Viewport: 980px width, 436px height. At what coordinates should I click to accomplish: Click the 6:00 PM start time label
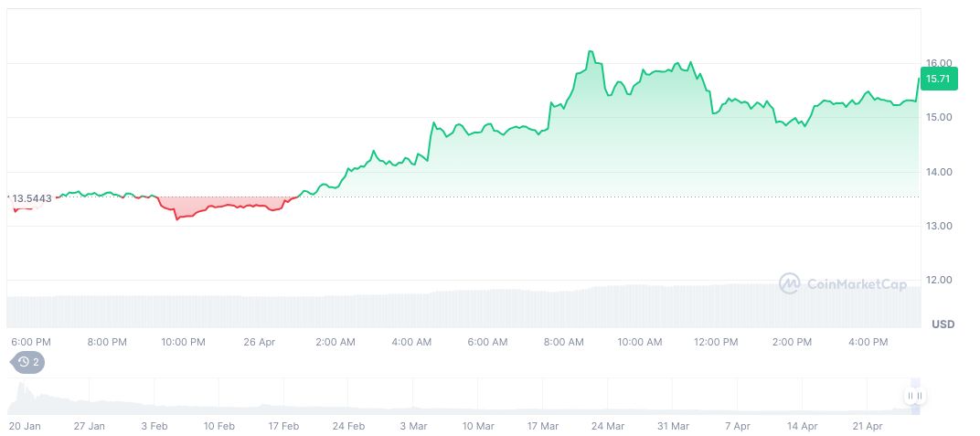(x=31, y=342)
